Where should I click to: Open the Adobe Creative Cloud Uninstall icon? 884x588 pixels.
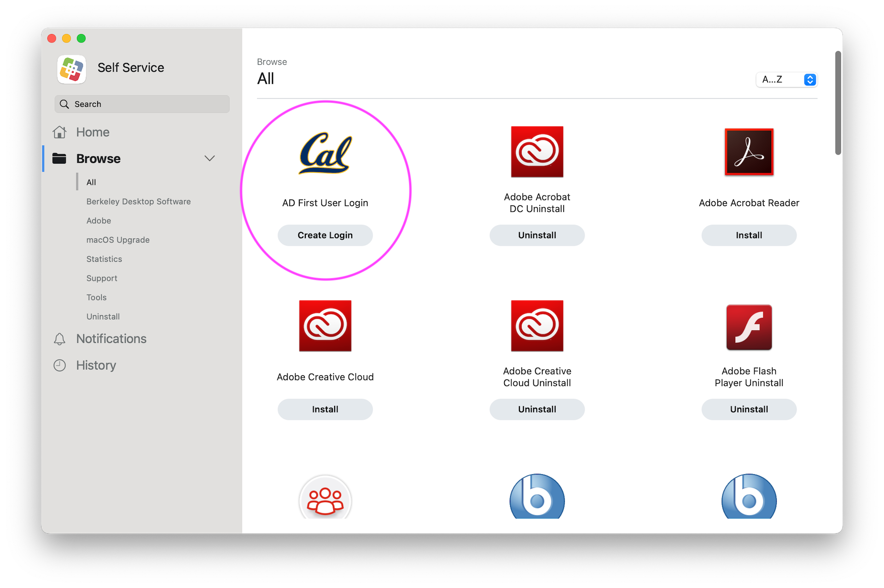(537, 326)
